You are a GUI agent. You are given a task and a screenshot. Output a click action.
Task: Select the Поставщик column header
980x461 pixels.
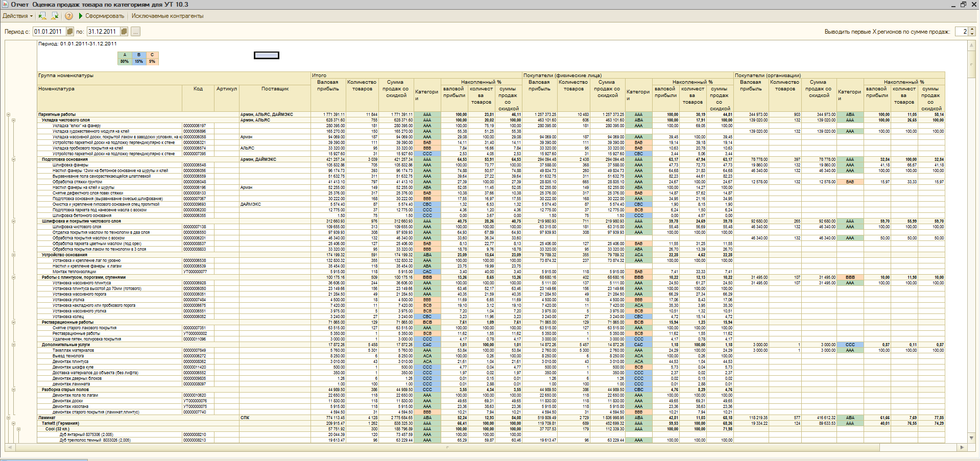(275, 99)
